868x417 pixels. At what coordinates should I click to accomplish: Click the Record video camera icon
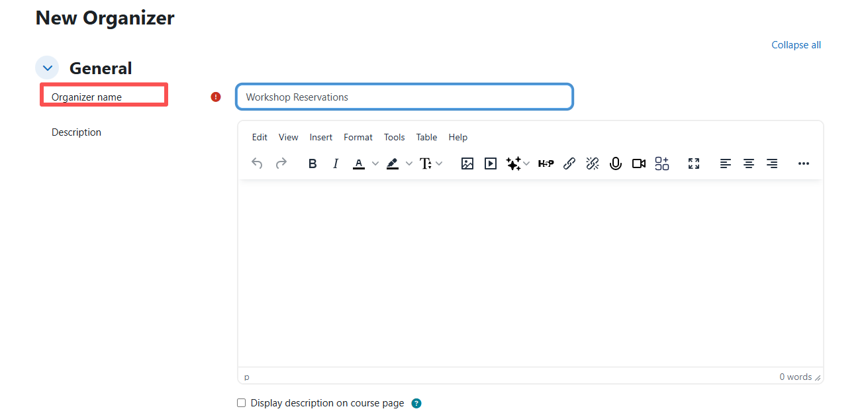click(x=639, y=163)
